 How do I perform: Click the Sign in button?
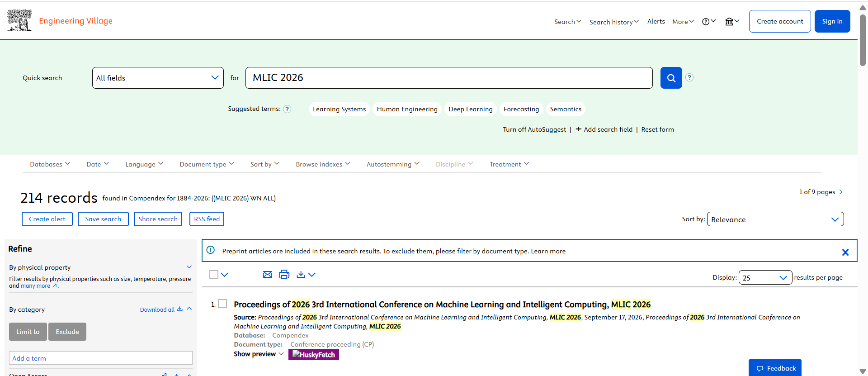[832, 21]
